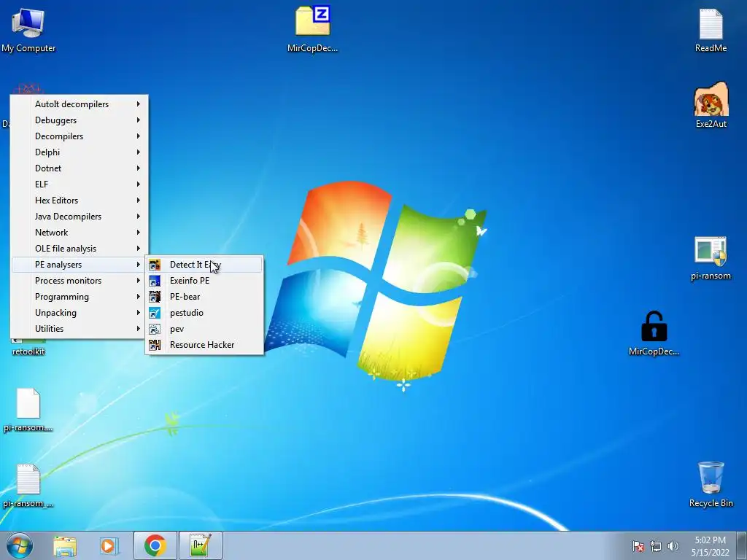Select the PE analysers category
The height and width of the screenshot is (560, 747).
click(79, 264)
